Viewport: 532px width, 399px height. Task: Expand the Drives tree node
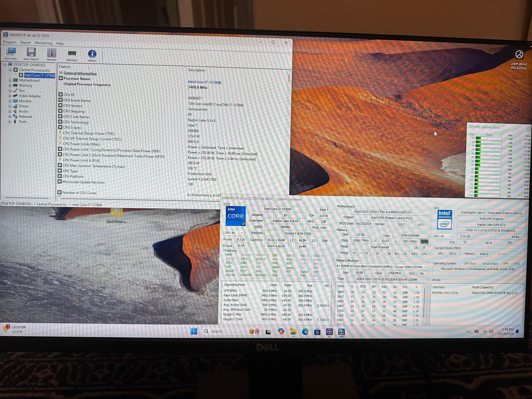tap(10, 106)
